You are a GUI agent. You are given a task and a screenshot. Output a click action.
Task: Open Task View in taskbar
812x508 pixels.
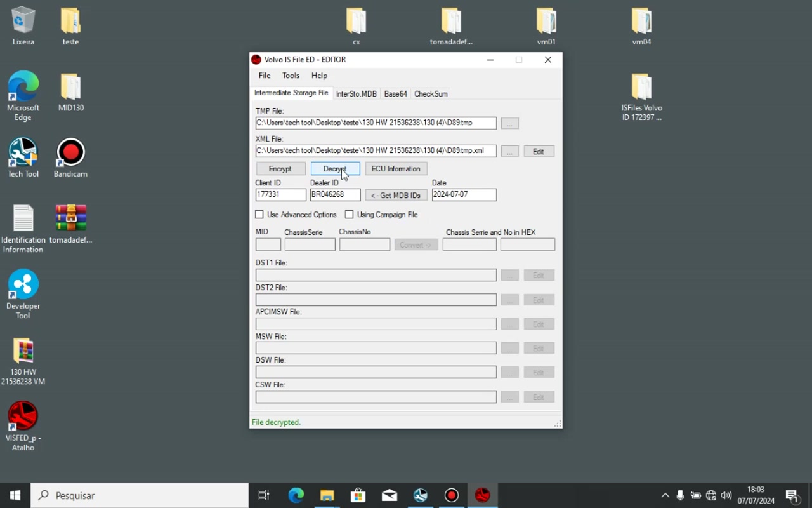tap(264, 495)
